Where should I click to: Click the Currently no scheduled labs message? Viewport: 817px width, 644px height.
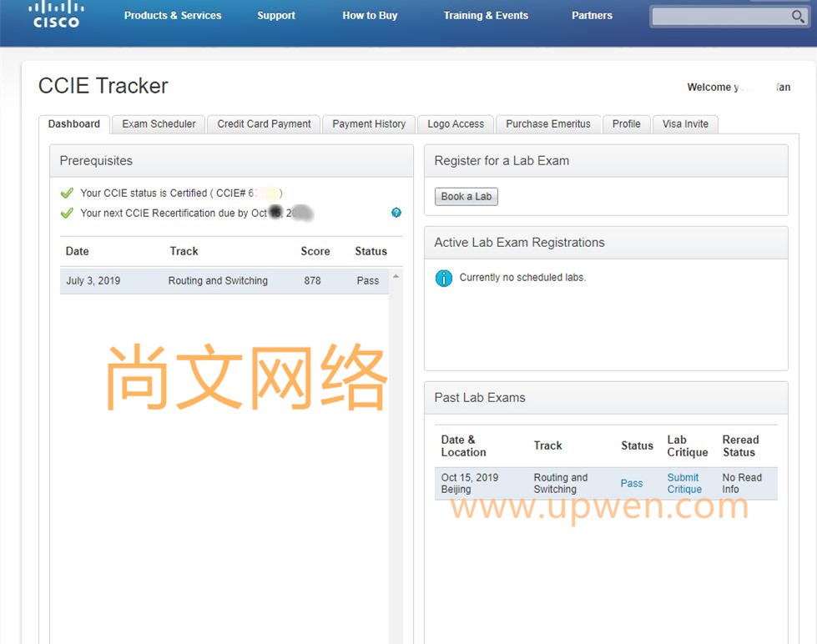[x=522, y=278]
